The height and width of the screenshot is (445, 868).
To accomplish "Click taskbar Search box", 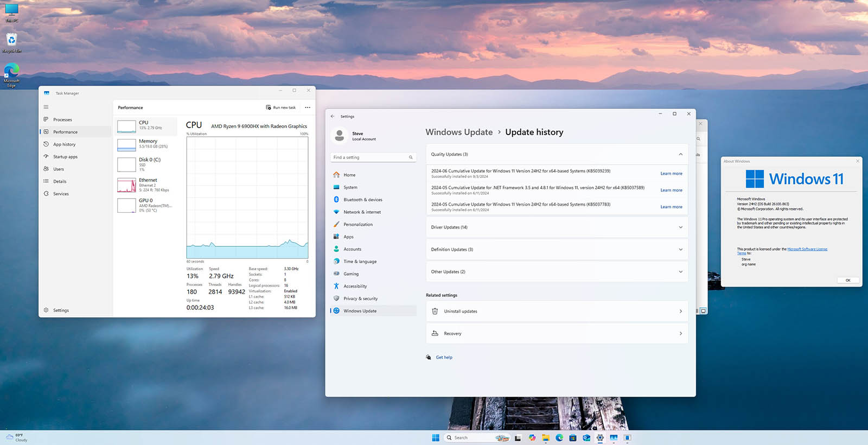I will [x=477, y=438].
